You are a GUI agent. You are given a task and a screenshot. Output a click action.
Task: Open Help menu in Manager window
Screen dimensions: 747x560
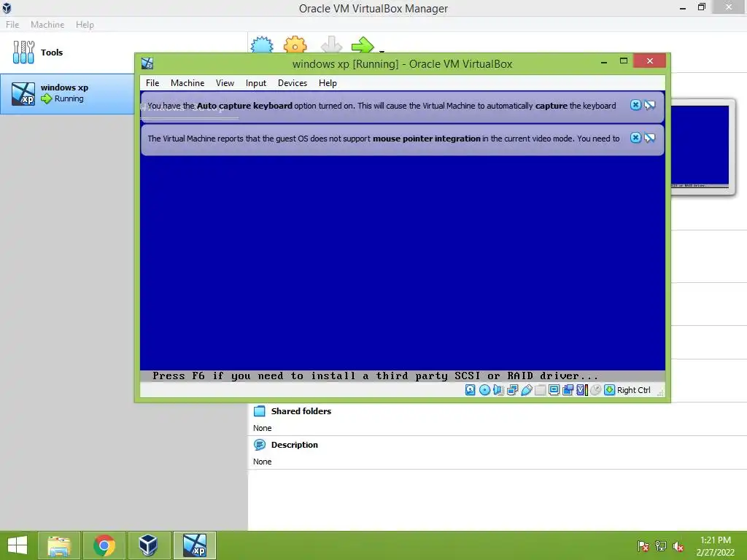coord(85,24)
